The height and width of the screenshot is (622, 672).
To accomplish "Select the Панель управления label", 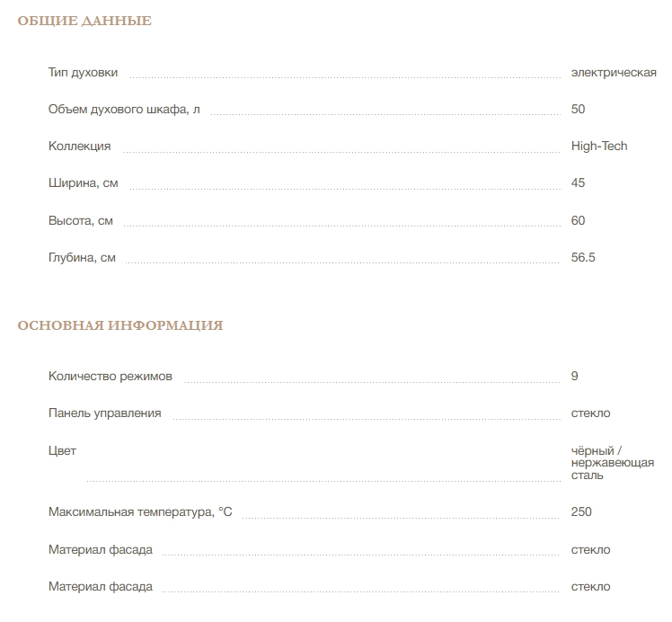I will click(104, 413).
